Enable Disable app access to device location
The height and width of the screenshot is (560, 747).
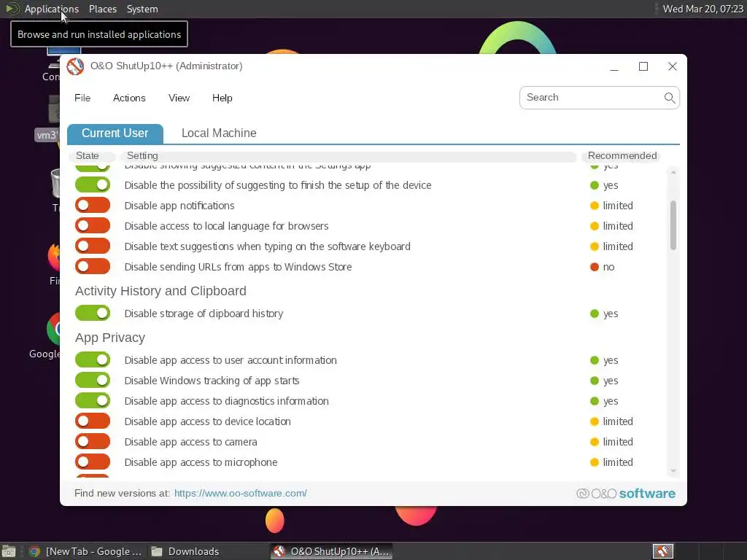pos(93,421)
